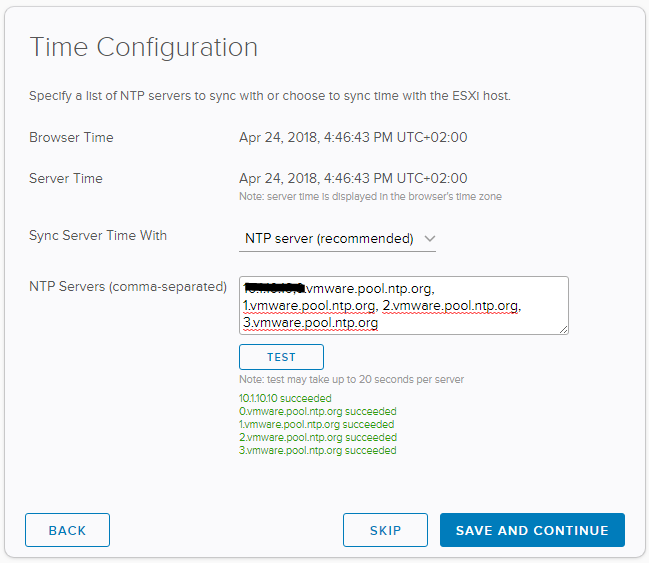649x563 pixels.
Task: Open the Sync Server Time With dropdown
Action: coord(337,239)
